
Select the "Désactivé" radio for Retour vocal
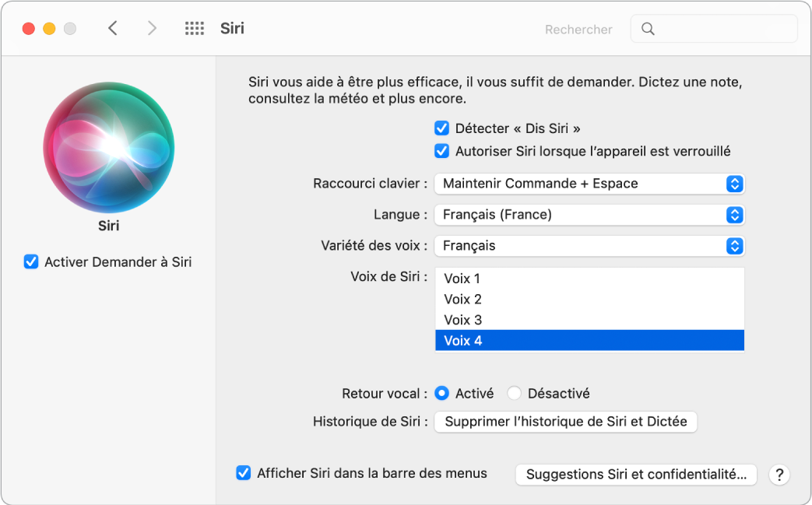pos(514,393)
